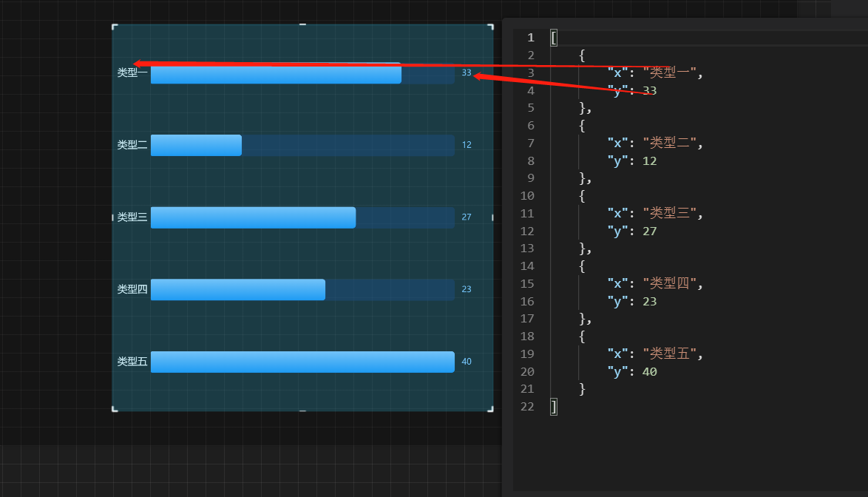868x497 pixels.
Task: Select the 类型二 label in the chart
Action: click(x=132, y=145)
